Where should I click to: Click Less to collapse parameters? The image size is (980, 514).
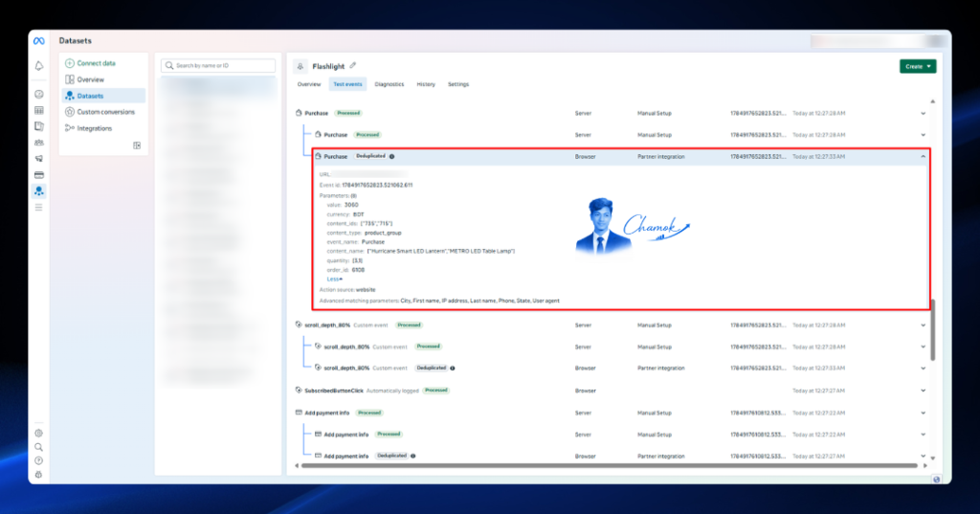pos(334,279)
